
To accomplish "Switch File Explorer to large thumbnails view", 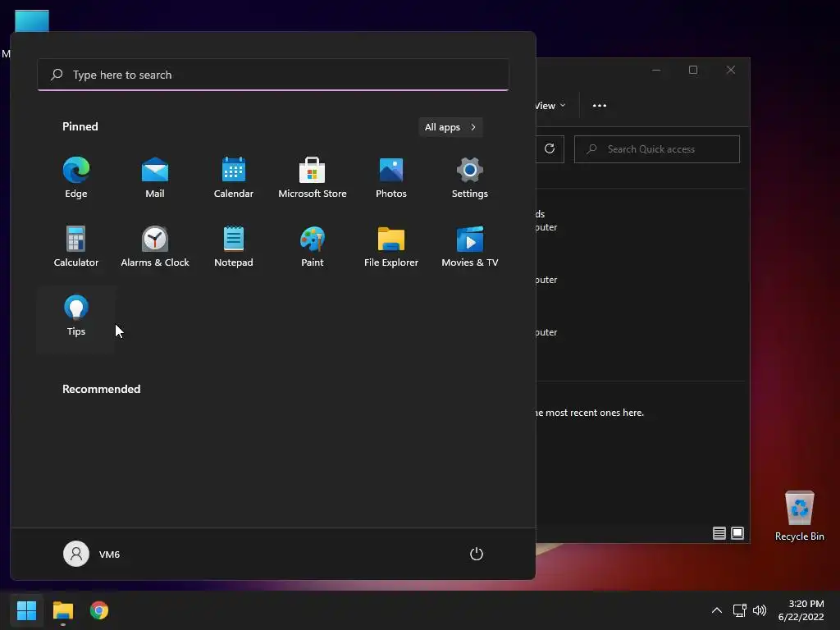I will point(737,533).
